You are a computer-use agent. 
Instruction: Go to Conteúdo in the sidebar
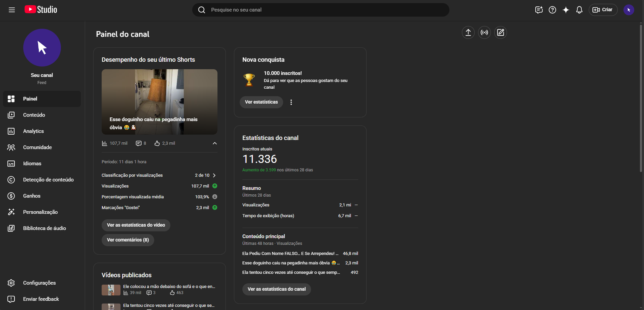pyautogui.click(x=34, y=115)
